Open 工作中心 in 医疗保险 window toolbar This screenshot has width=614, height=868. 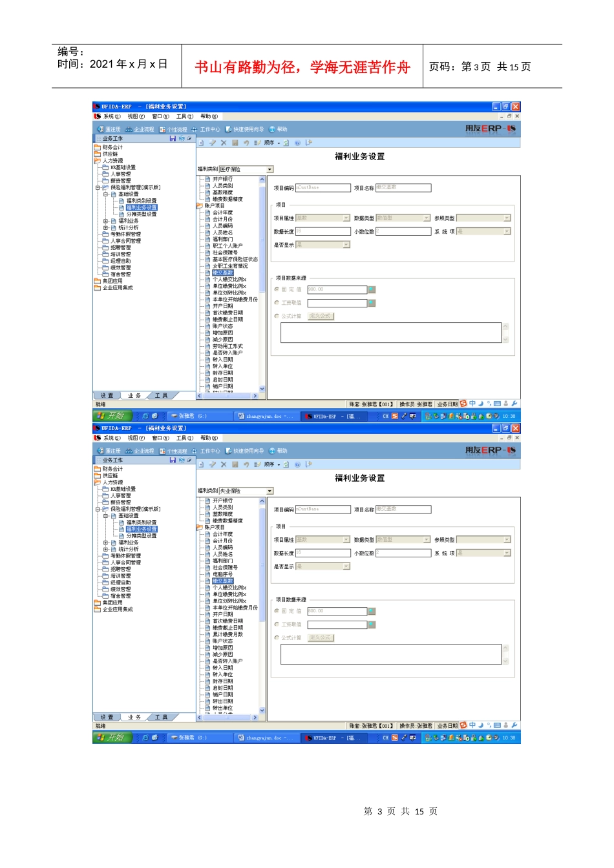point(206,129)
